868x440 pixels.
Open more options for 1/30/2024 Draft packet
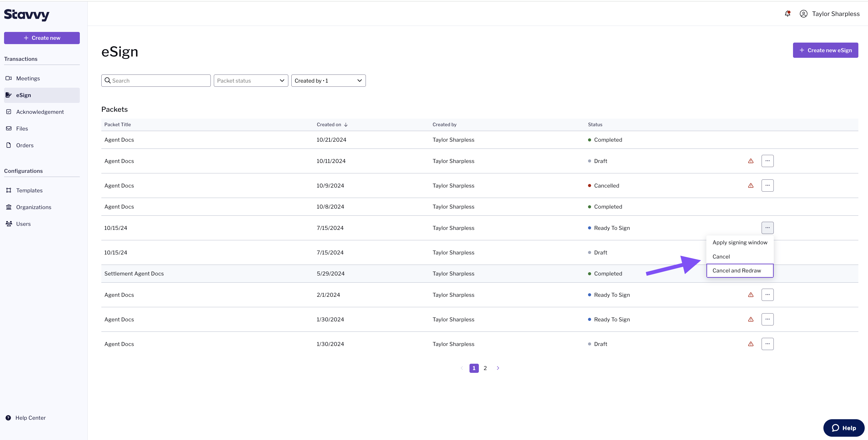pyautogui.click(x=768, y=344)
